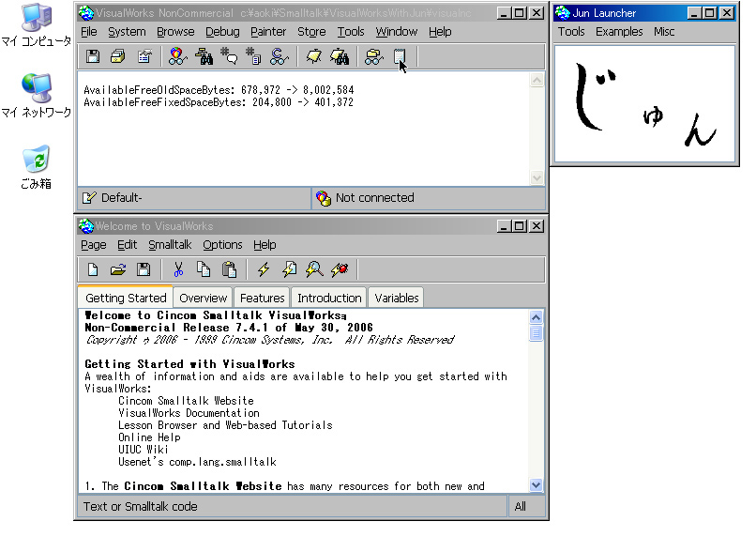Click the Open folder icon in the Welcome window toolbar
Viewport: 756px width, 552px height.
(118, 269)
